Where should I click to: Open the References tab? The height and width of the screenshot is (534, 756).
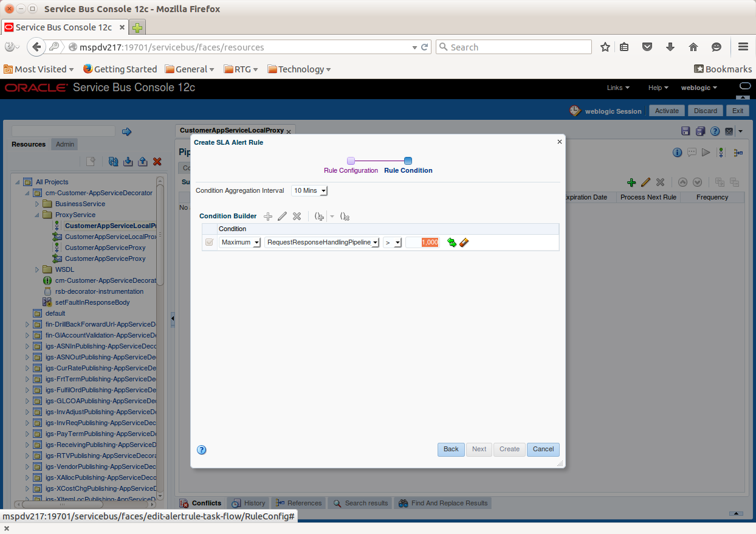(298, 503)
